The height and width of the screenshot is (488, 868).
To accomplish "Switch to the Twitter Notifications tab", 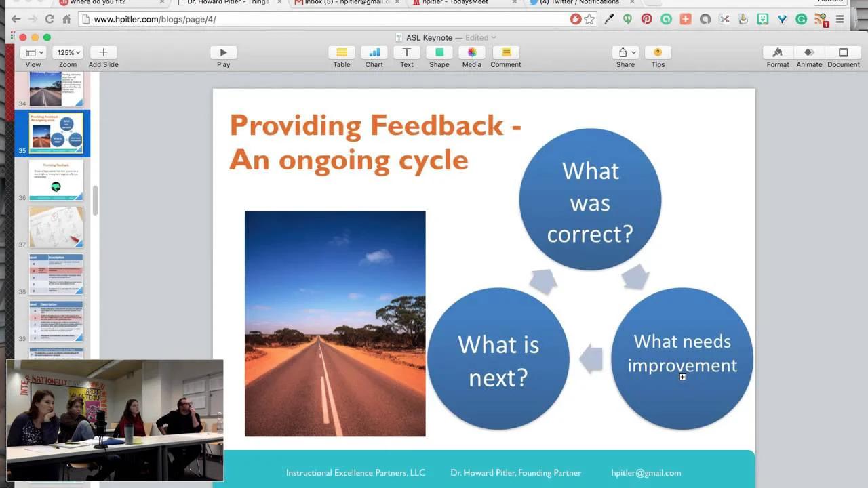I will [575, 3].
